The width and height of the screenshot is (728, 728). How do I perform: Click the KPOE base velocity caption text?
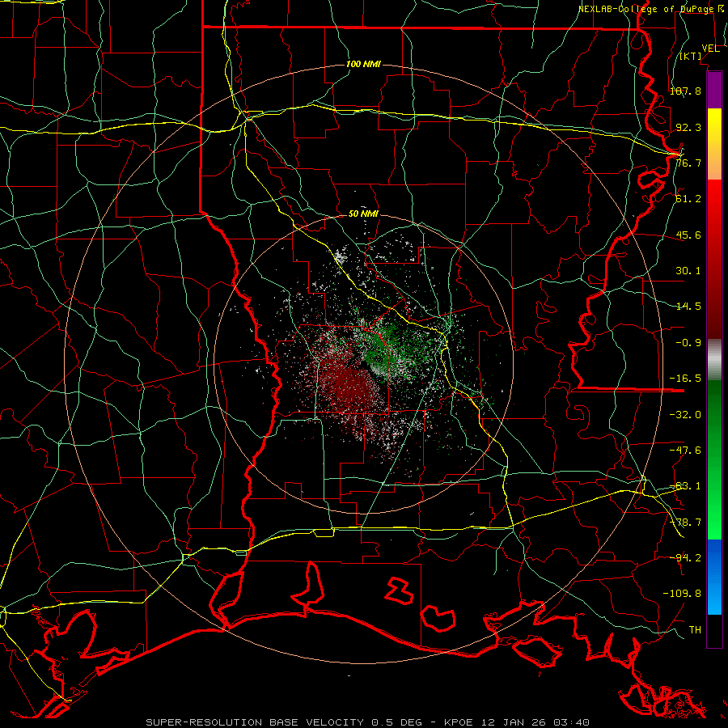click(368, 722)
